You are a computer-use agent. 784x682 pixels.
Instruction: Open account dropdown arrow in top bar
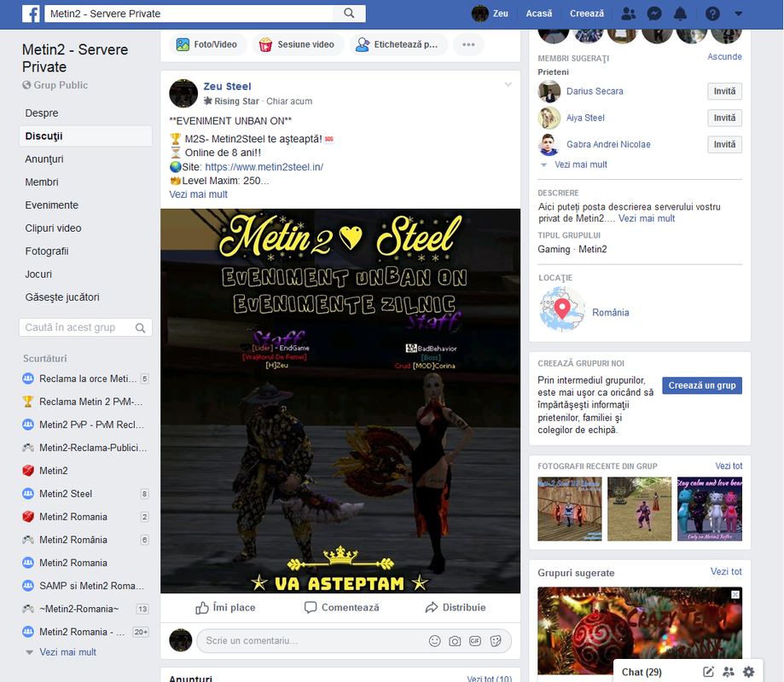click(739, 14)
